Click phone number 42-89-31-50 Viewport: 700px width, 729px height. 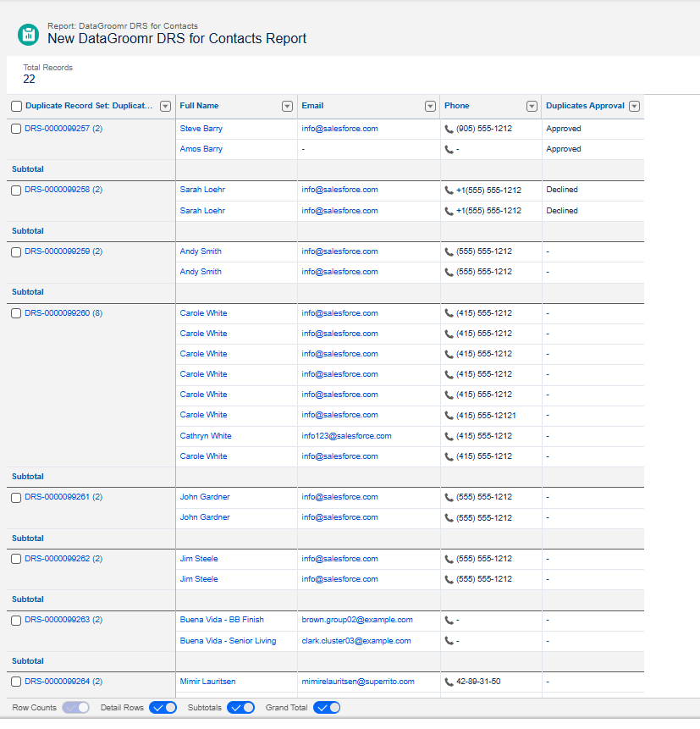[x=478, y=681]
